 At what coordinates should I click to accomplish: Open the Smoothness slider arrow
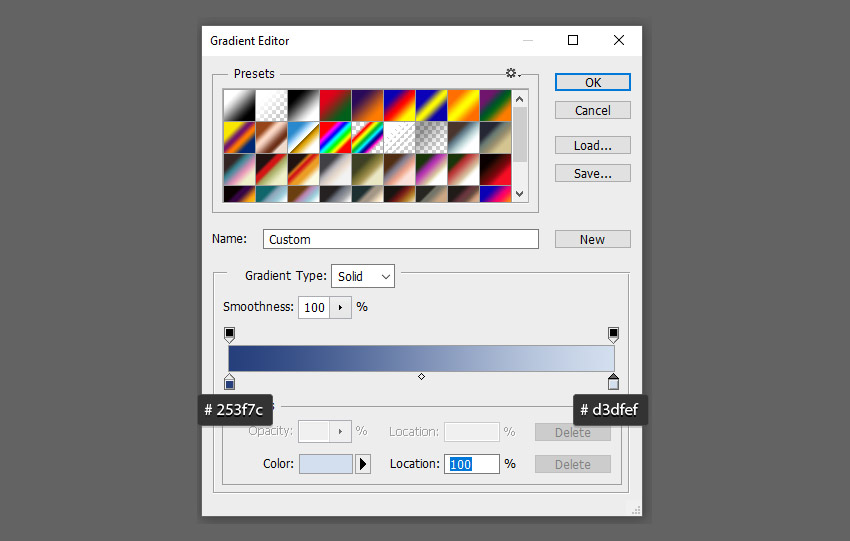pos(340,307)
